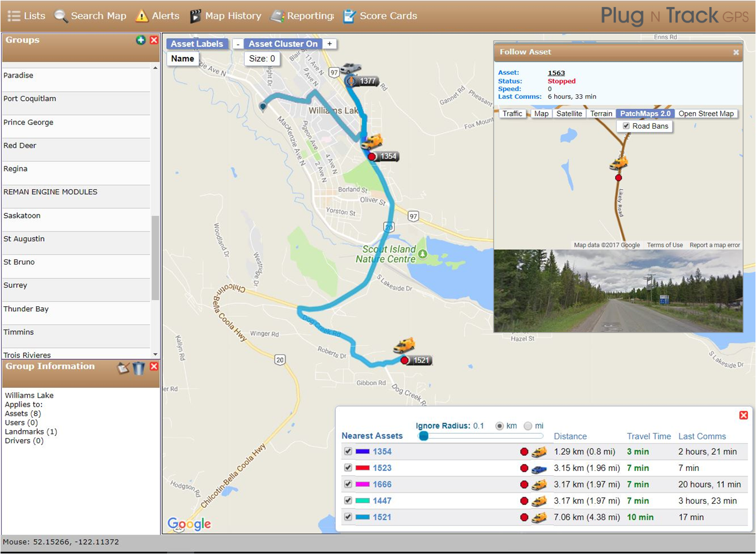
Task: Click the red status dot for asset 1666
Action: coord(524,485)
